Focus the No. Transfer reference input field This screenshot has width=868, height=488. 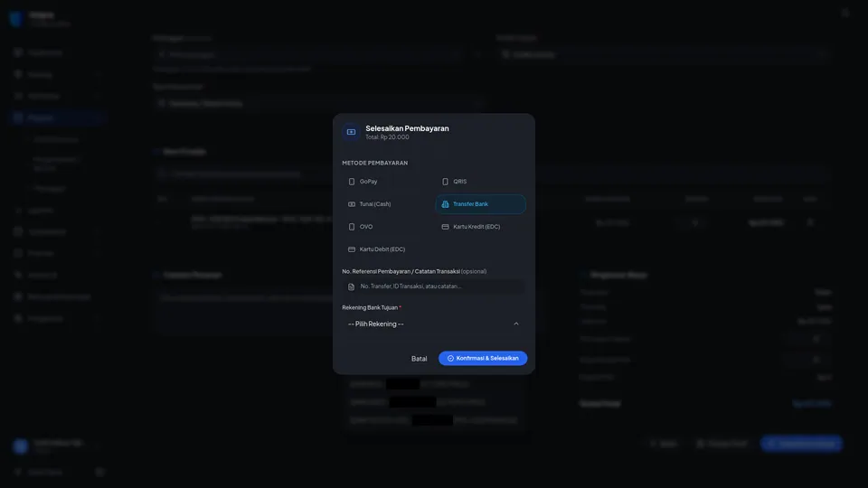click(x=433, y=286)
